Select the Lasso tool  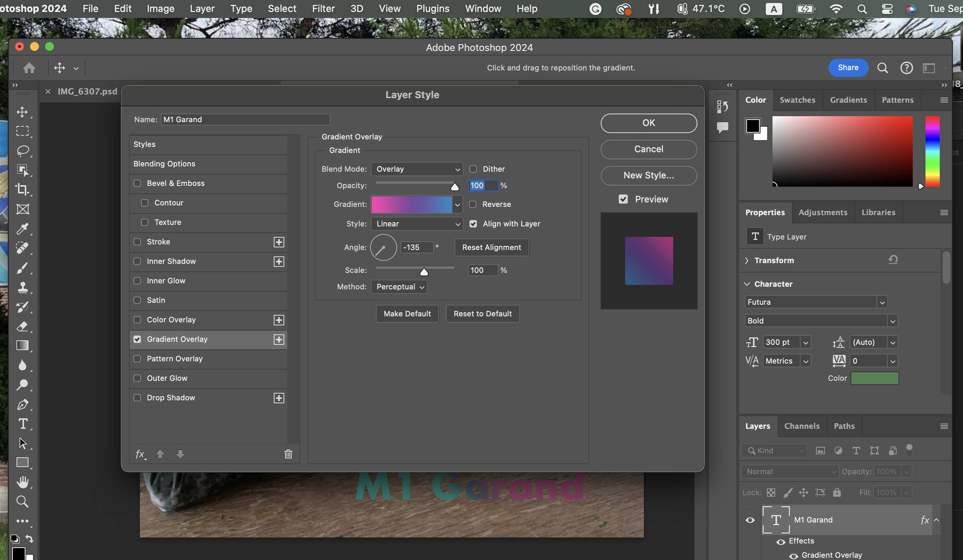point(22,151)
